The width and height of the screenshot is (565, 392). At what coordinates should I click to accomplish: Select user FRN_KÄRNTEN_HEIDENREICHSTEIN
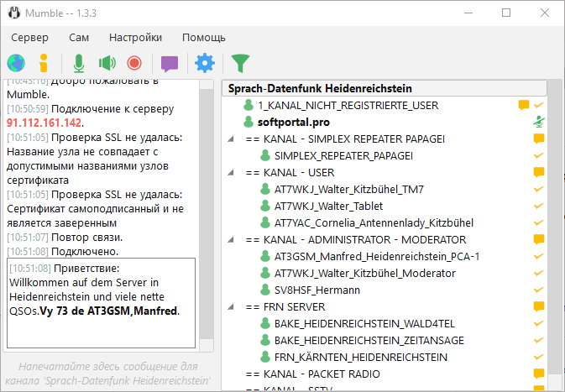[361, 357]
